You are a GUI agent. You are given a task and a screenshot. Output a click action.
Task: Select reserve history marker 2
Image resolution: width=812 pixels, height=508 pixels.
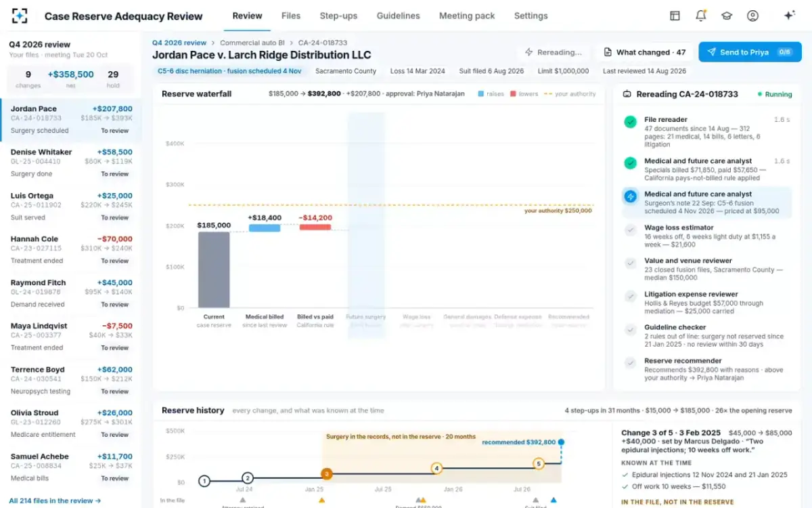248,478
